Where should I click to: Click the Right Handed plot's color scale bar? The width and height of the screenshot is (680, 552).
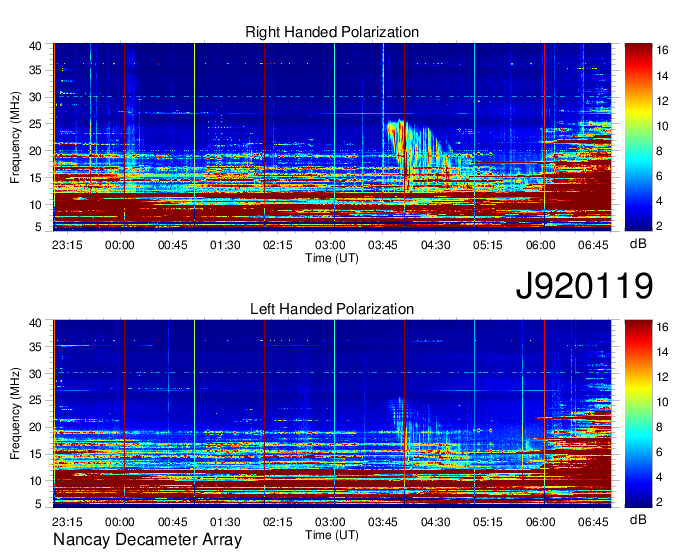pyautogui.click(x=638, y=137)
